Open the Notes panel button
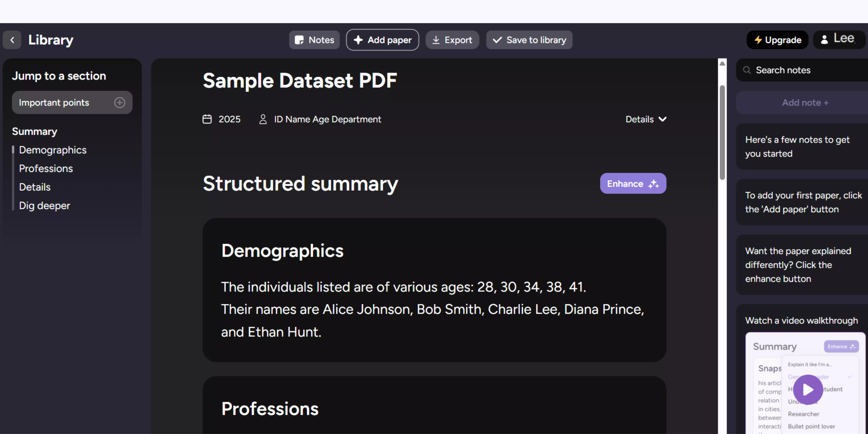Screen dimensions: 868x434 click(x=314, y=40)
